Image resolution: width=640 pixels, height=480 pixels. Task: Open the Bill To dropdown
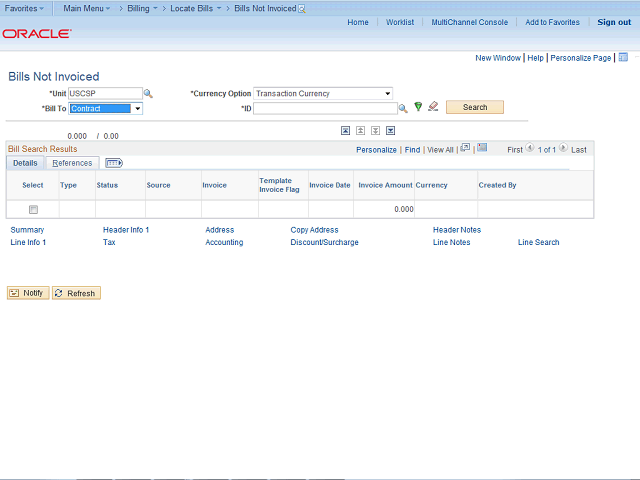coord(137,108)
